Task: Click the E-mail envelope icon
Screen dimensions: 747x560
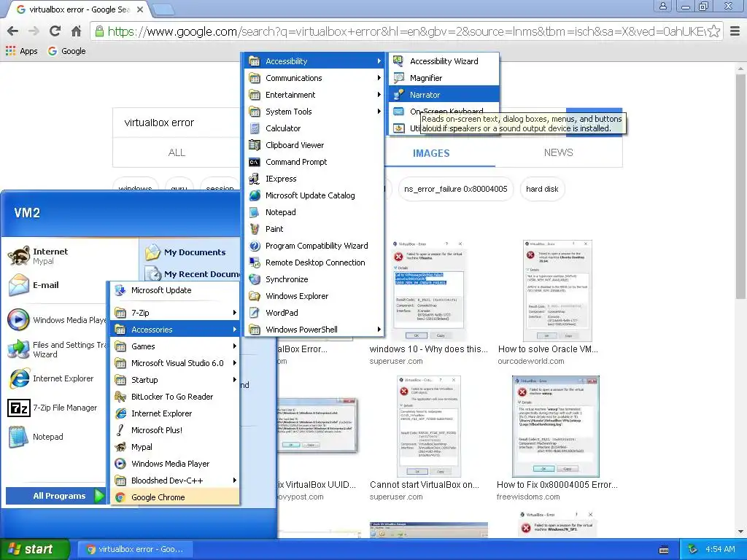Action: pyautogui.click(x=19, y=285)
